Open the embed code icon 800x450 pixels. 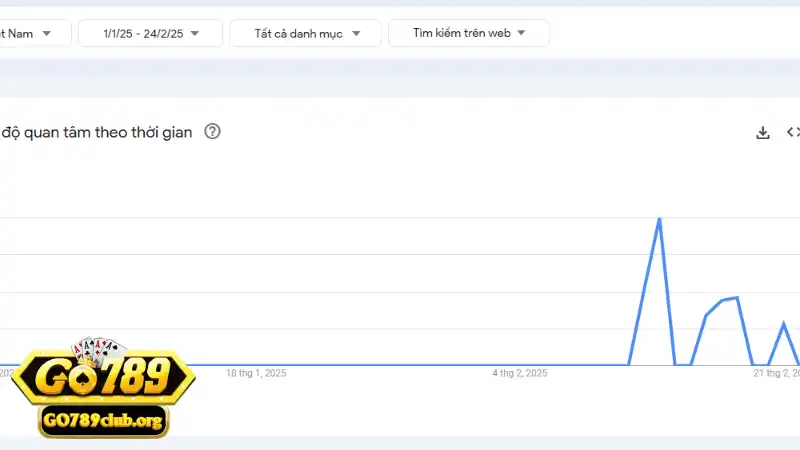[x=793, y=132]
